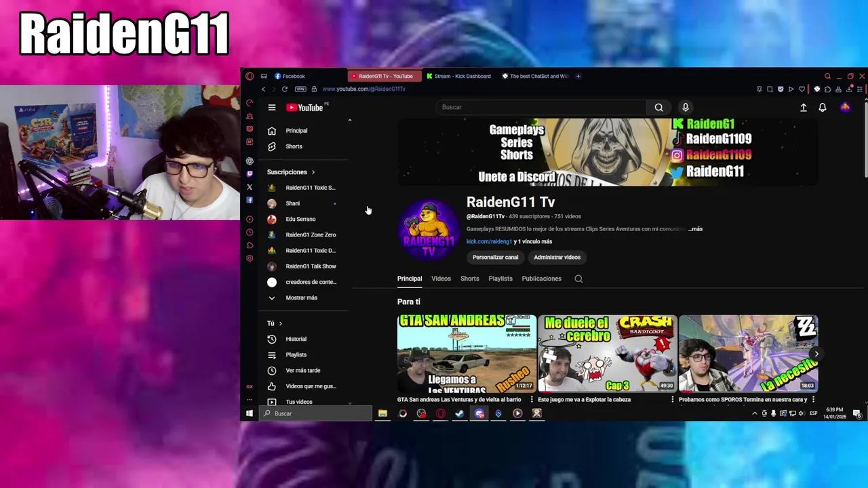Open the YouTube account avatar menu
The image size is (868, 488).
click(x=845, y=107)
